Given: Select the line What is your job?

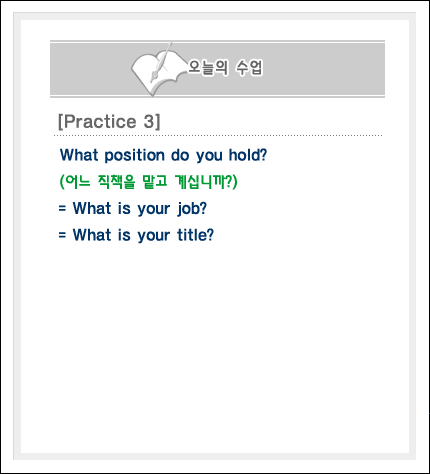Looking at the screenshot, I should [133, 209].
